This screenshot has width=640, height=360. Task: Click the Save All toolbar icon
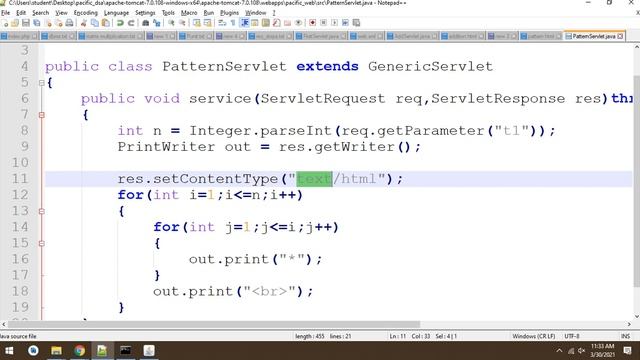37,23
